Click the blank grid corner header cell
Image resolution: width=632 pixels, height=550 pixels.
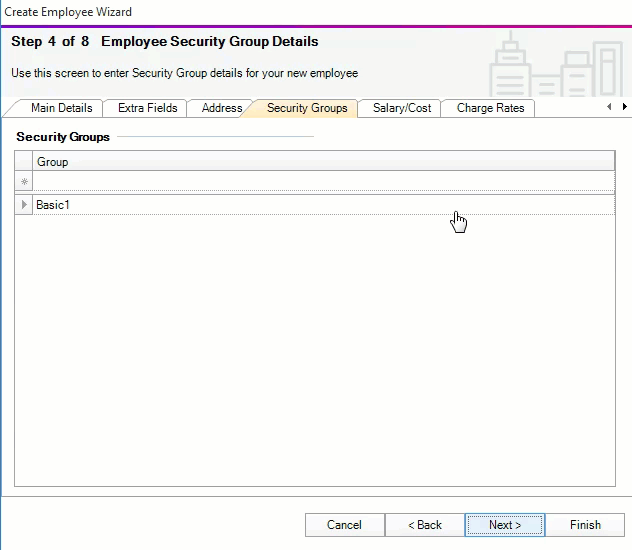24,161
